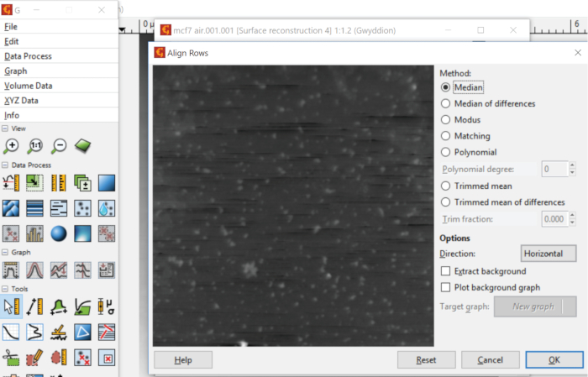Choose the Polynomial method radio button
Viewport: 588px width, 377px height.
coord(446,152)
